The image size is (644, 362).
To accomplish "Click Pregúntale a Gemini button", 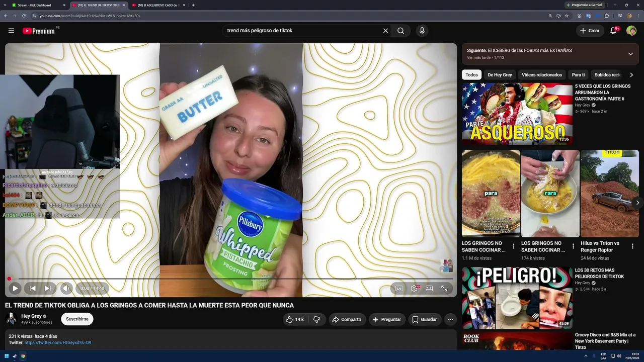I will (x=584, y=5).
